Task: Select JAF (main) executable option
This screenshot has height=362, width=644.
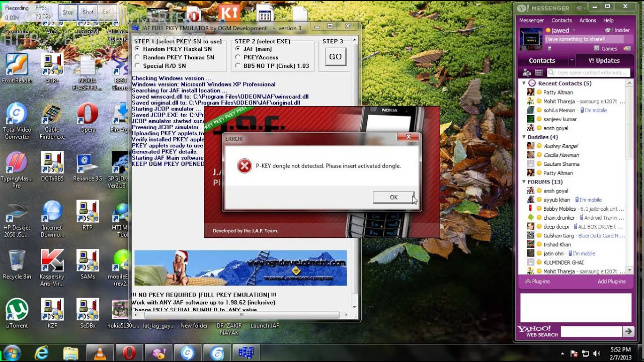Action: (253, 49)
